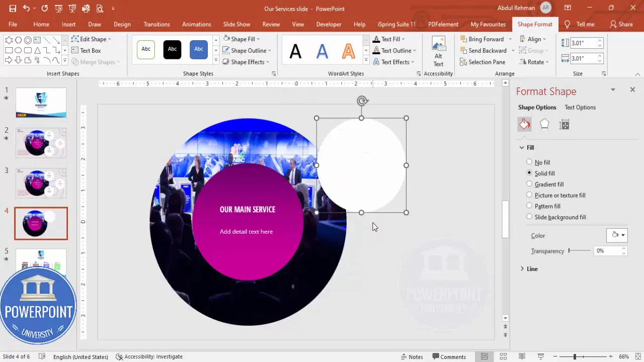
Task: Click the Undo arrow icon
Action: tap(26, 9)
